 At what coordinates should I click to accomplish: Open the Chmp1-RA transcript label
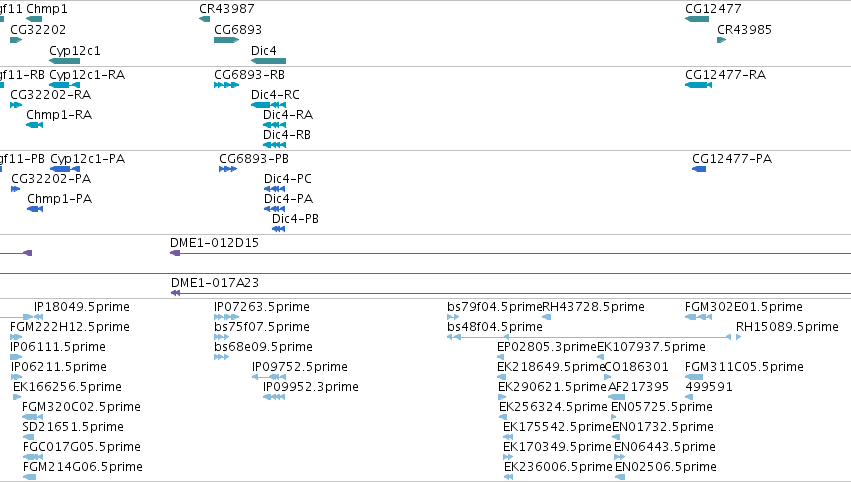coord(59,115)
